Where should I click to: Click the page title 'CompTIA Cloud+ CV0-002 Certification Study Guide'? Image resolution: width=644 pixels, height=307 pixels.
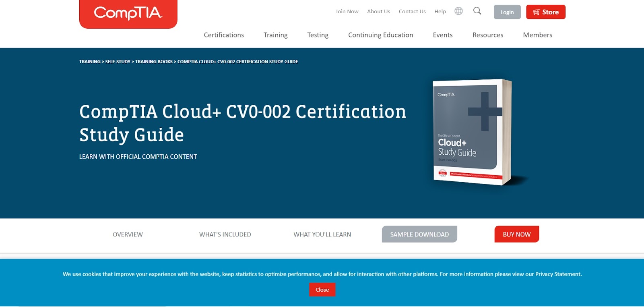pos(243,123)
